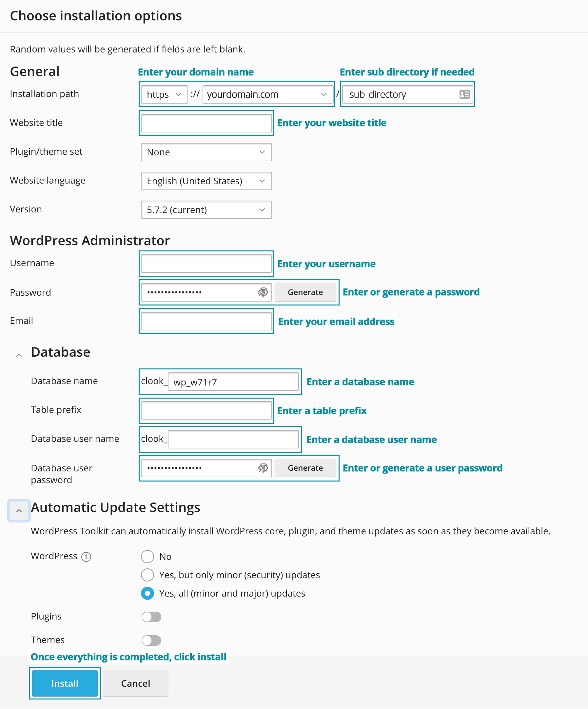Generate an administrator password
588x709 pixels.
(305, 292)
